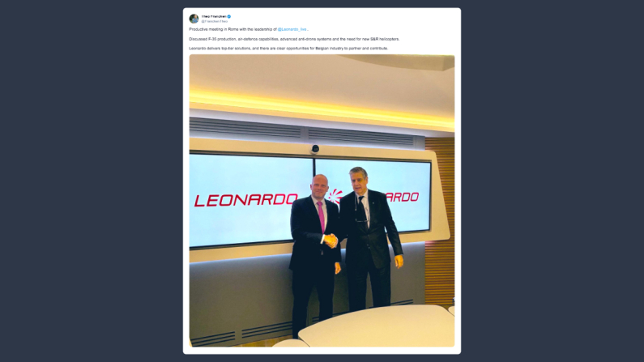Image resolution: width=644 pixels, height=362 pixels.
Task: Select the paragraph about F-35 production
Action: pos(294,39)
